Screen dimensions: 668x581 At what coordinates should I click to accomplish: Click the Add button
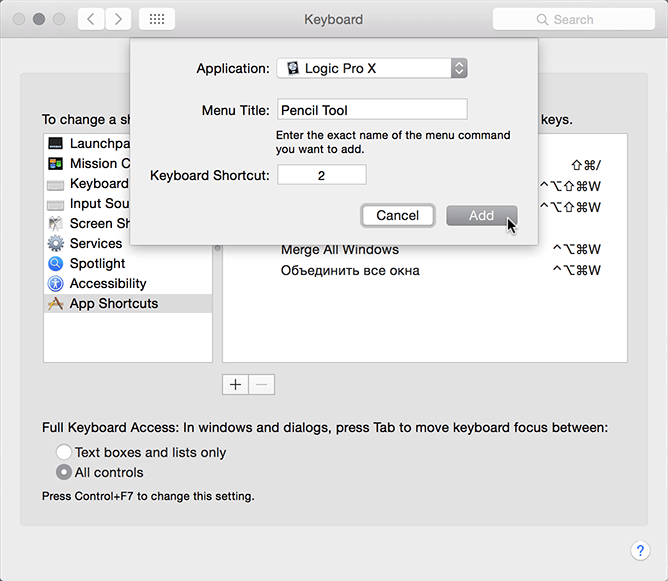click(482, 216)
